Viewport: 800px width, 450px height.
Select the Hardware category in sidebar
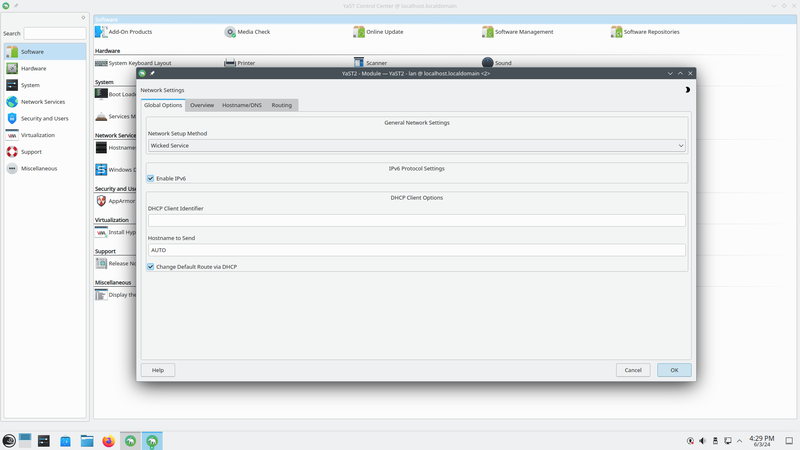pyautogui.click(x=33, y=68)
